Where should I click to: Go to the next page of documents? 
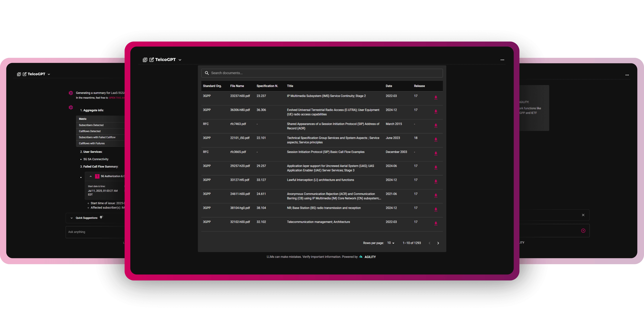coord(438,243)
